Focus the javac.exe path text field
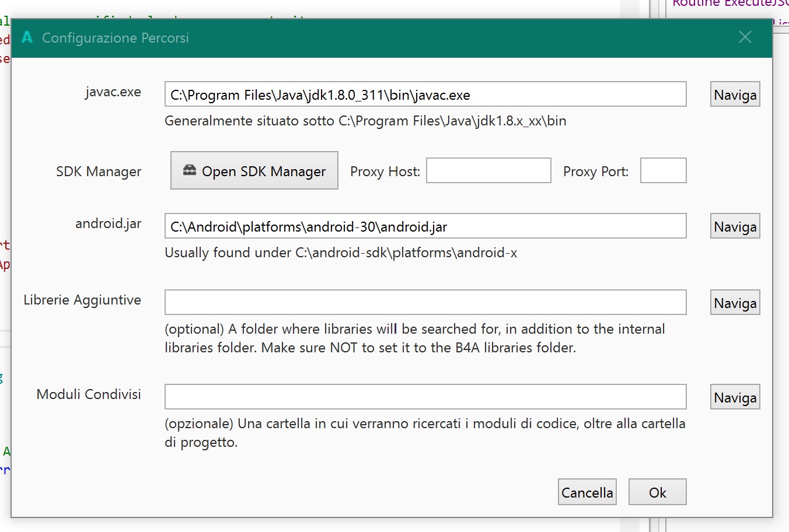This screenshot has height=532, width=789. tap(425, 94)
